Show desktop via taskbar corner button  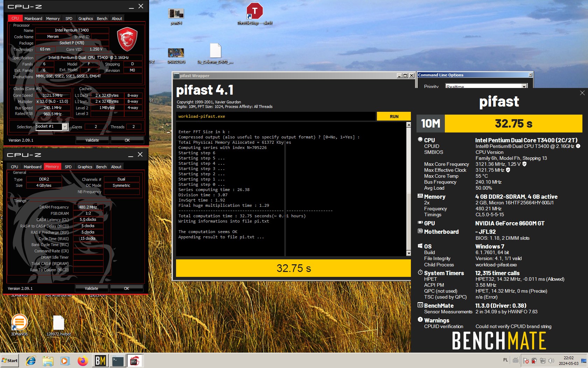pos(584,361)
